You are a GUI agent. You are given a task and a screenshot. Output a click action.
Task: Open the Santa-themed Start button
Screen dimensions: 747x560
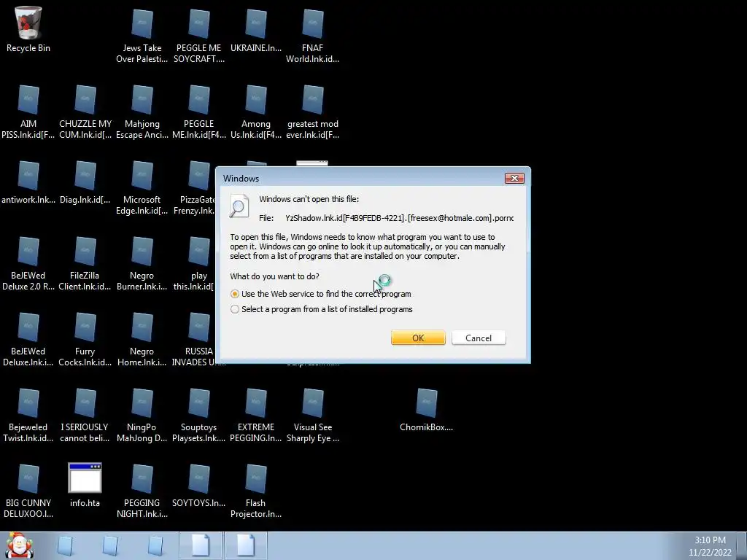19,545
